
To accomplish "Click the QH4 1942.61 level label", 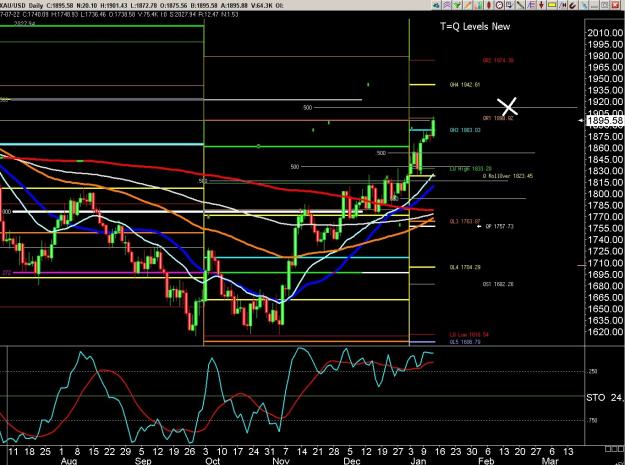I will [465, 85].
